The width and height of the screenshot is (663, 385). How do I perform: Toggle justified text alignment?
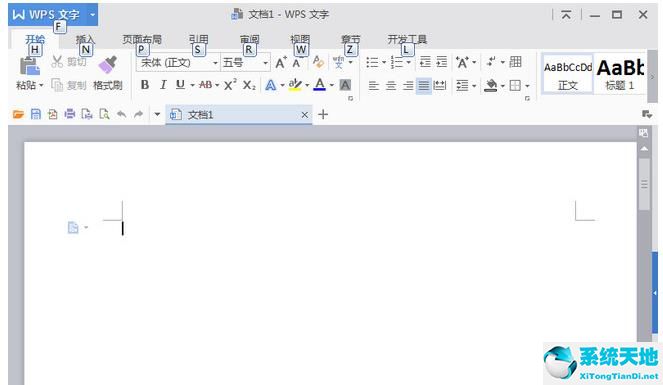click(424, 86)
